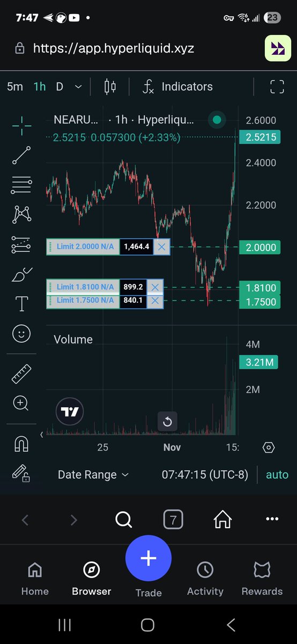
Task: Cancel the Limit 2.0000 order
Action: pos(162,247)
